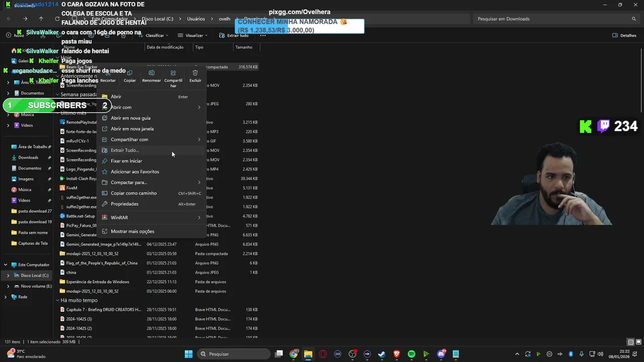This screenshot has width=644, height=362.
Task: Click the search magnifier in Explorer
Action: point(635,19)
